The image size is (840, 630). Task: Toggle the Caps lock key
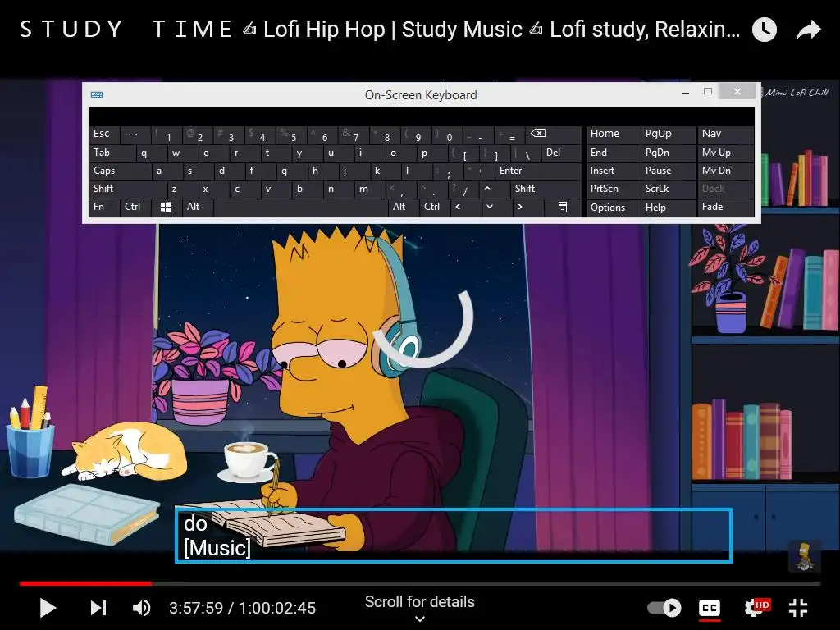(x=120, y=171)
